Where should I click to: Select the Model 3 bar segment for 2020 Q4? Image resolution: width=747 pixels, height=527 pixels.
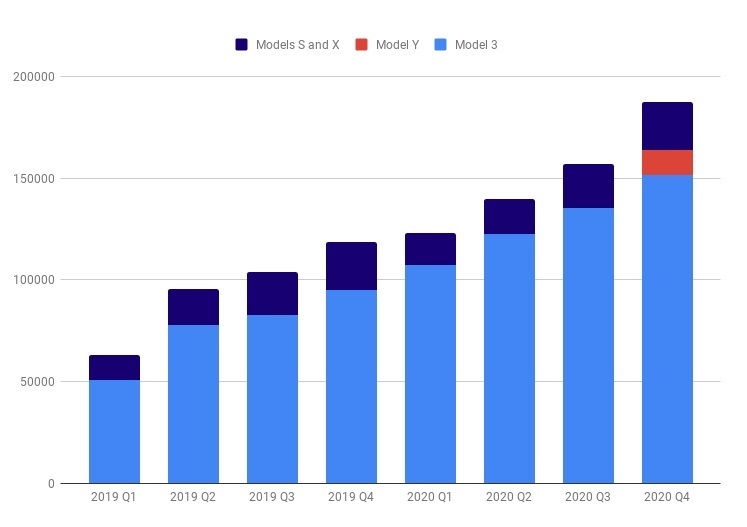(x=667, y=329)
